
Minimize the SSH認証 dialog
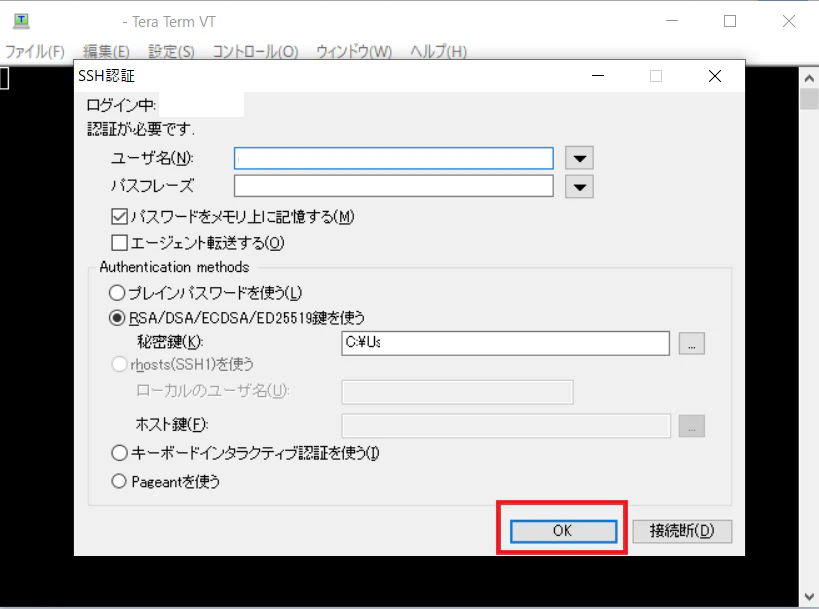point(598,76)
